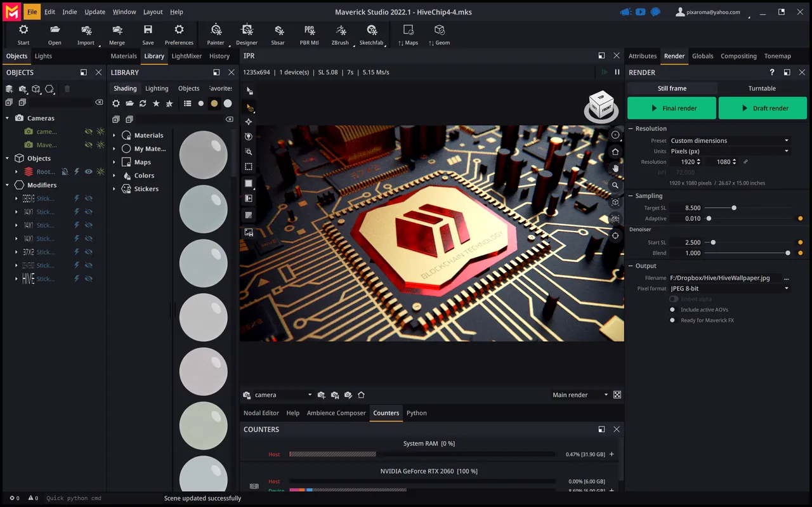Image resolution: width=812 pixels, height=507 pixels.
Task: Click the ZBrush toolbar icon
Action: coord(341,30)
